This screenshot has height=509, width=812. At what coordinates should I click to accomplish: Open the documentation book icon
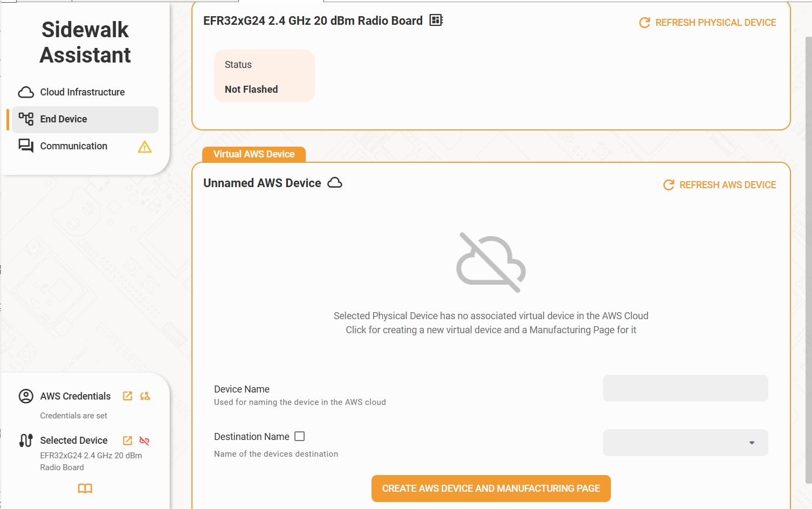pyautogui.click(x=85, y=489)
